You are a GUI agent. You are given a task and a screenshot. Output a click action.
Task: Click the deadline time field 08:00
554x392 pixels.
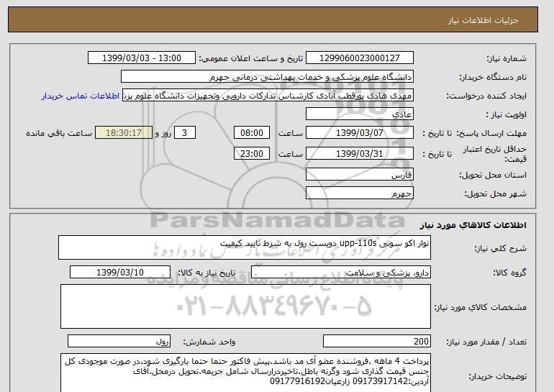tap(252, 133)
